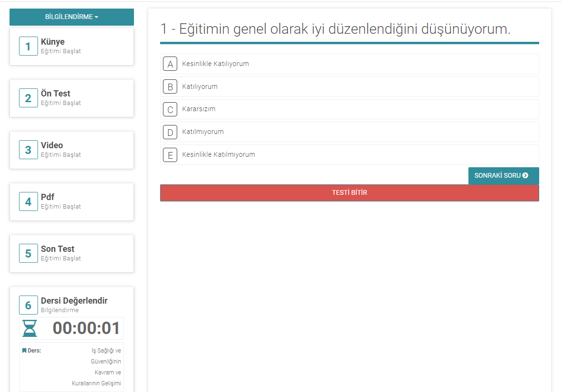The width and height of the screenshot is (562, 392).
Task: Expand the BİLGİLENDİRME dropdown
Action: [x=72, y=17]
